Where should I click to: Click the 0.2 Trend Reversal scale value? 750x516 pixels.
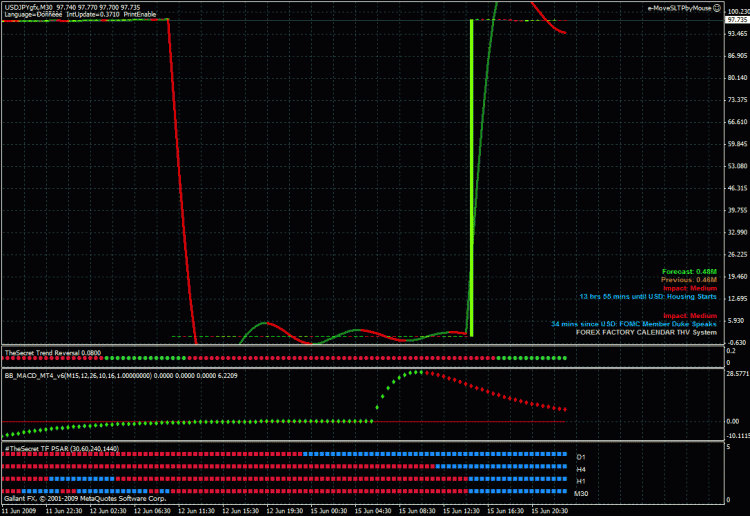tap(731, 351)
